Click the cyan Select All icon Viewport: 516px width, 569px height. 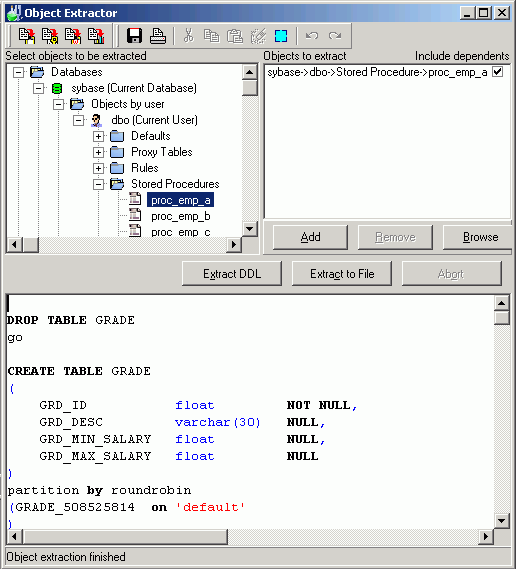point(281,36)
